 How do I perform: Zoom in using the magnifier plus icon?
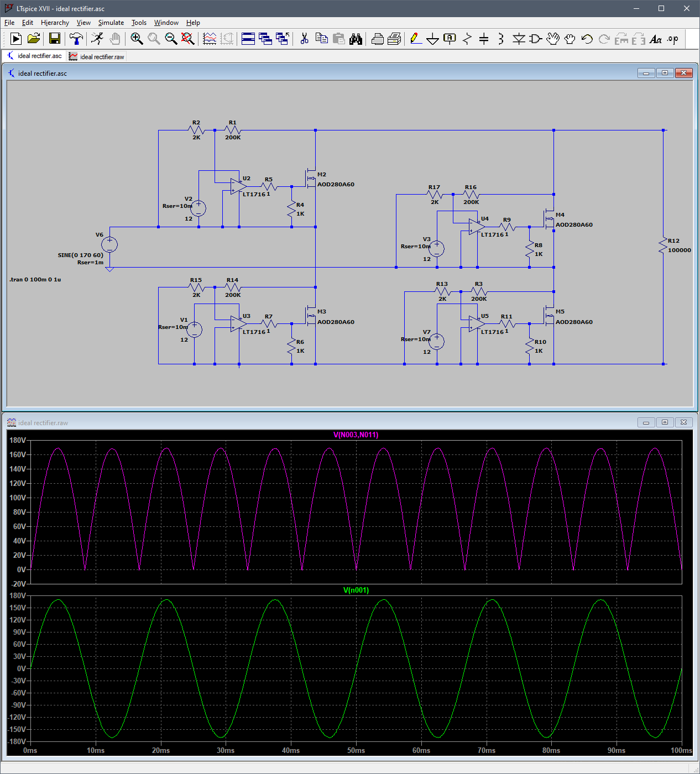coord(137,39)
